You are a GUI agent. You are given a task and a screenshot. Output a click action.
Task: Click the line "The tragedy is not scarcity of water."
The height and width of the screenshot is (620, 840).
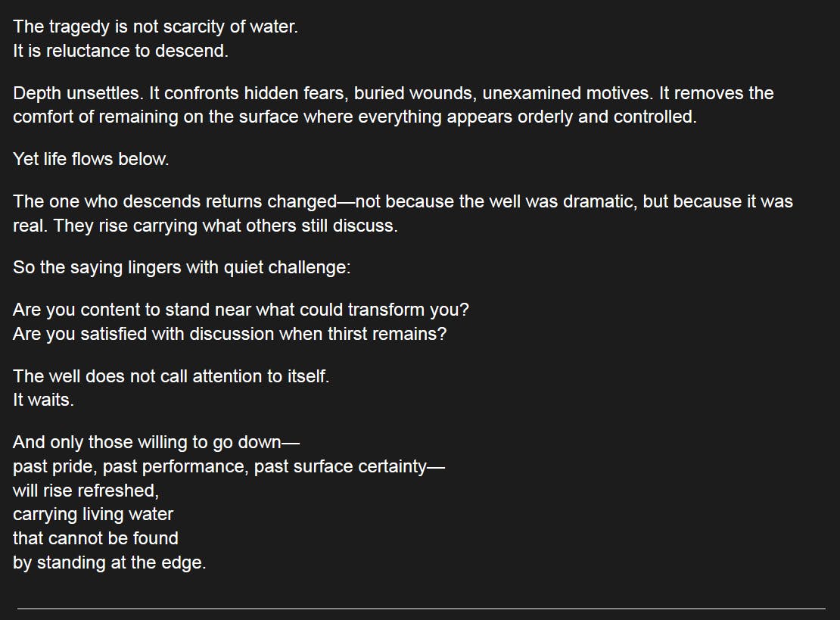tap(155, 27)
